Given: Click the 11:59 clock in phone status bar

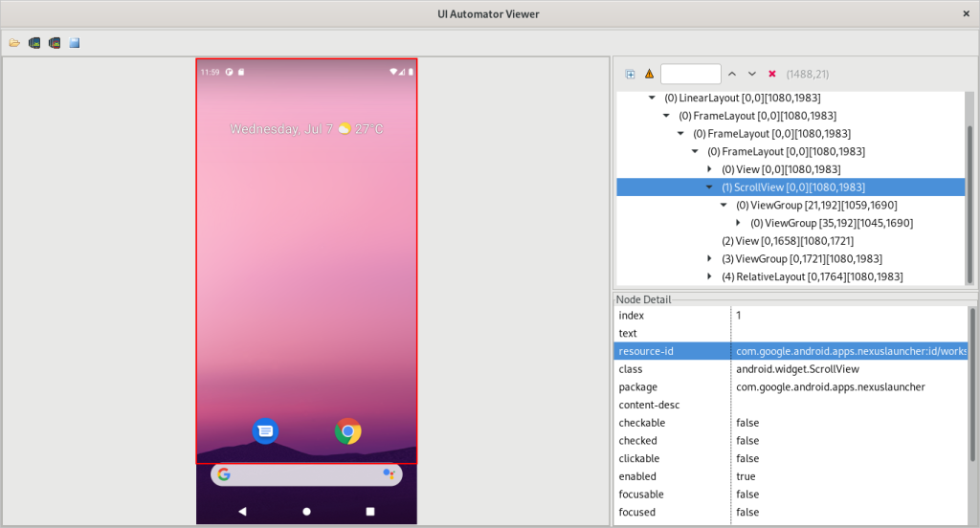Looking at the screenshot, I should [x=210, y=72].
